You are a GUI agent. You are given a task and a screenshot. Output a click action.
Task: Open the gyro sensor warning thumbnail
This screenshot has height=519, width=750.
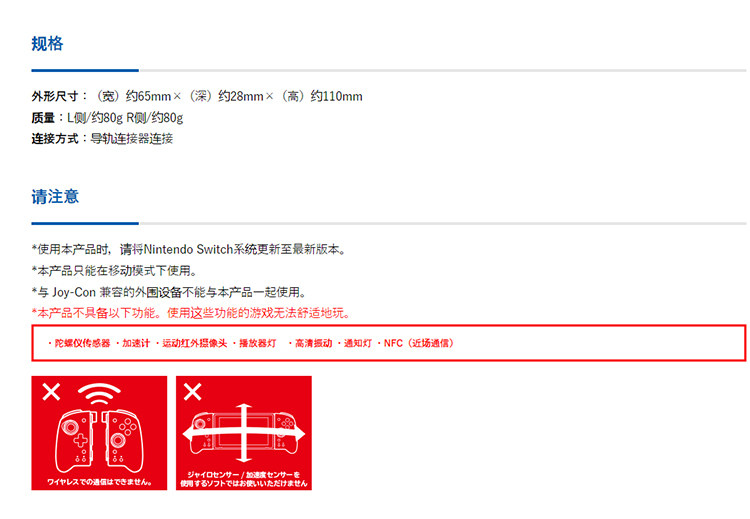(x=244, y=433)
